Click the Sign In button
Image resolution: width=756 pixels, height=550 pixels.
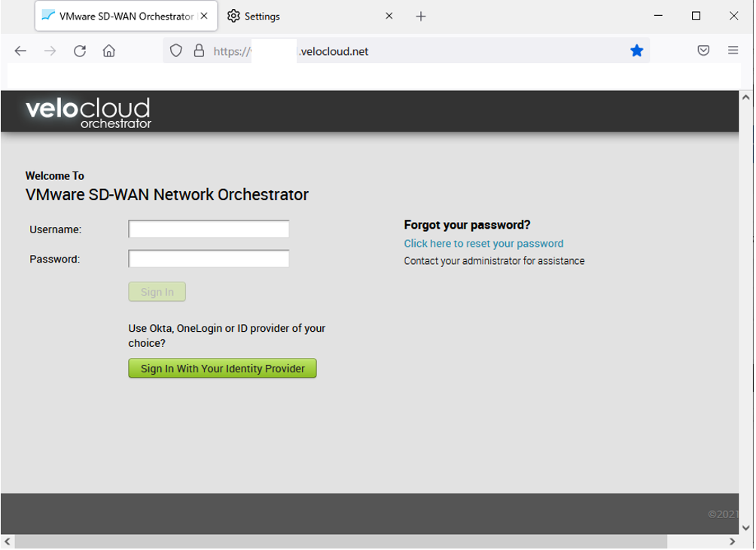point(157,292)
